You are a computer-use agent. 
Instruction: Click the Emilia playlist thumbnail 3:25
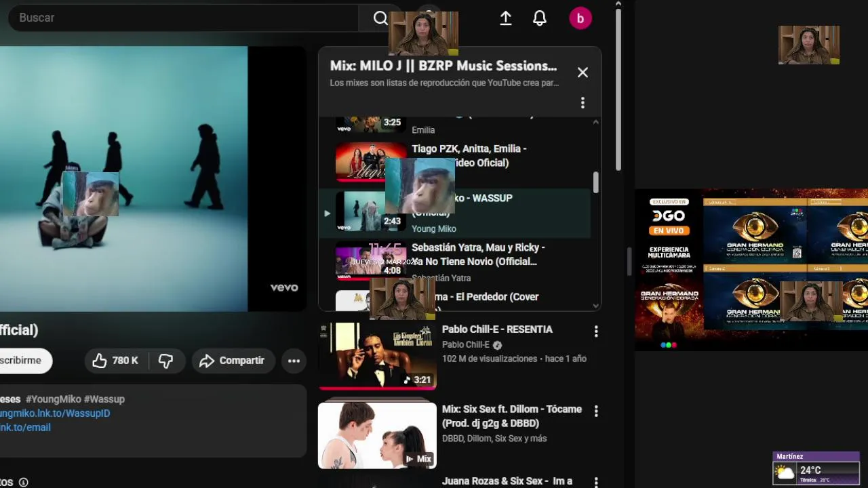pyautogui.click(x=370, y=124)
